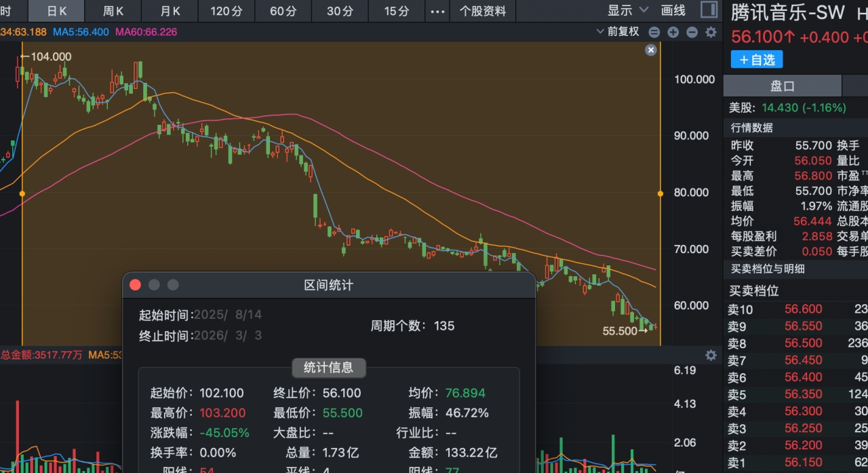Click the double-line reset icon beside 前复权
This screenshot has width=868, height=473.
click(654, 32)
